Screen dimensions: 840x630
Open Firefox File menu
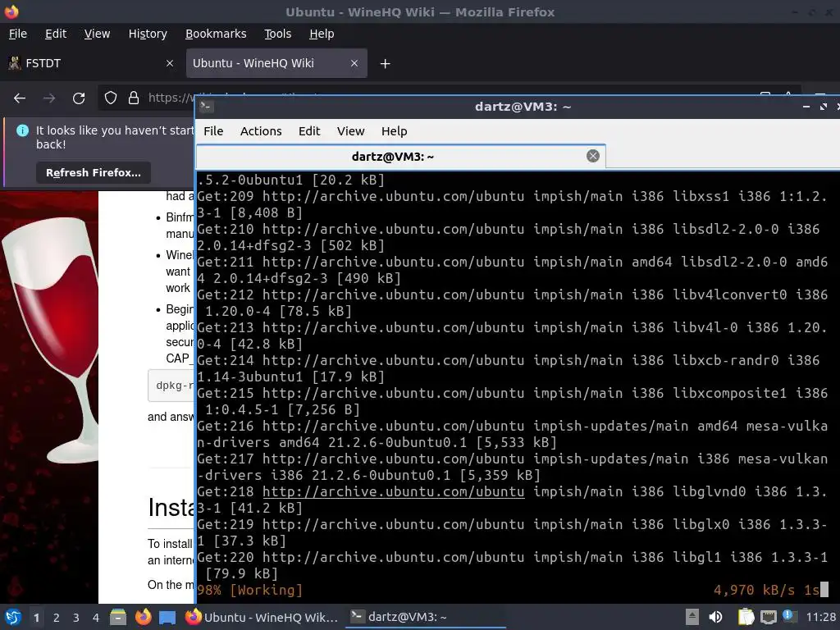[18, 34]
